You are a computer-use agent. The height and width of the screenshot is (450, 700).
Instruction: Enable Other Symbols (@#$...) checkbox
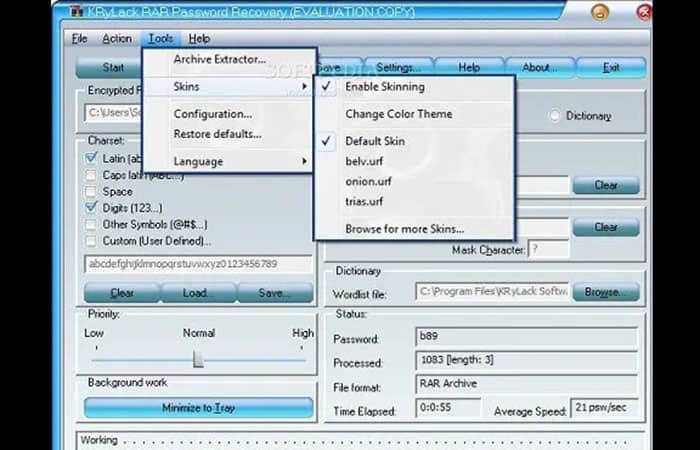(x=91, y=224)
